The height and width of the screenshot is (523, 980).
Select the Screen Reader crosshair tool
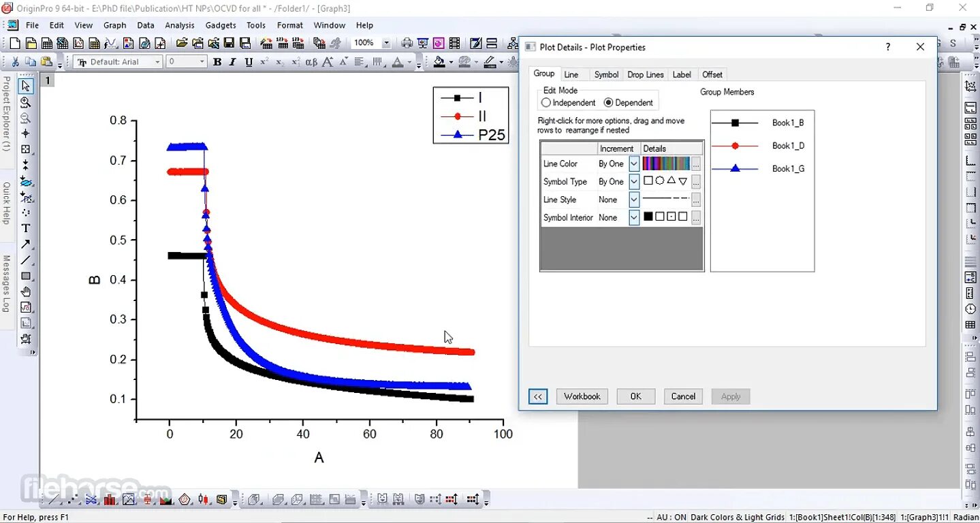click(x=25, y=133)
